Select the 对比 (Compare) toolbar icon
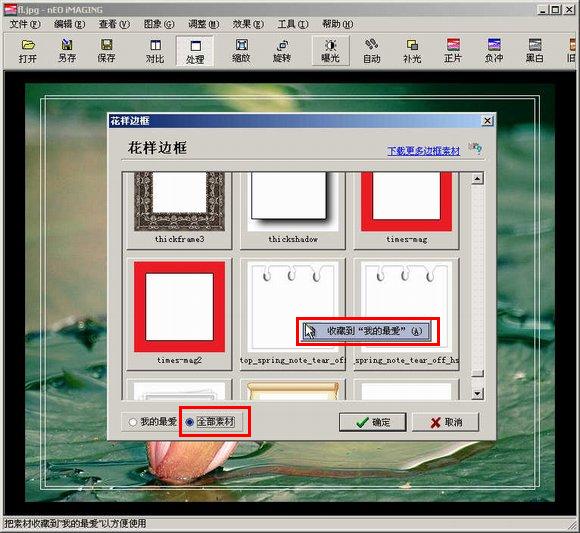Image resolution: width=580 pixels, height=533 pixels. pos(155,51)
